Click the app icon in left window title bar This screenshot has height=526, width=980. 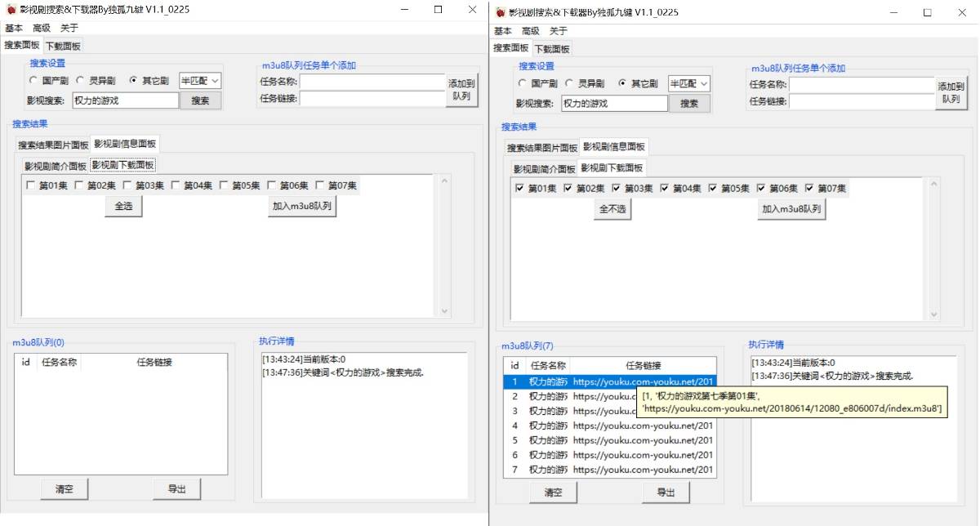click(11, 9)
